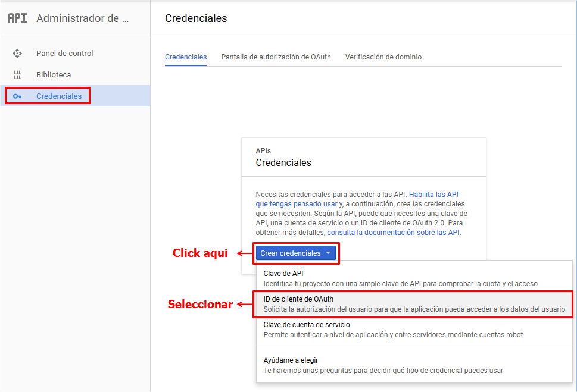Click the Panel de control sidebar icon
This screenshot has width=577, height=392.
click(x=17, y=54)
